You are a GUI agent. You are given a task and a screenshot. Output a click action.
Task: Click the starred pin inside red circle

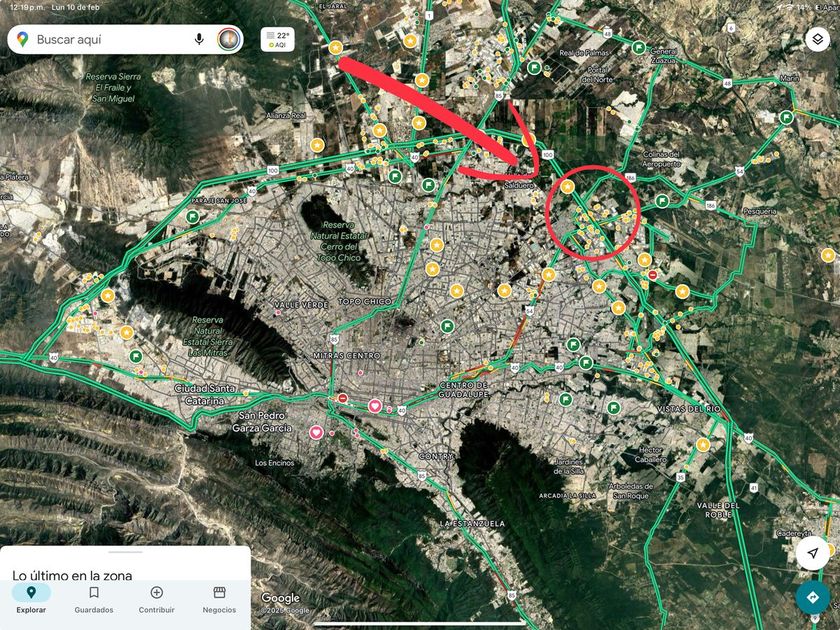coord(567,187)
